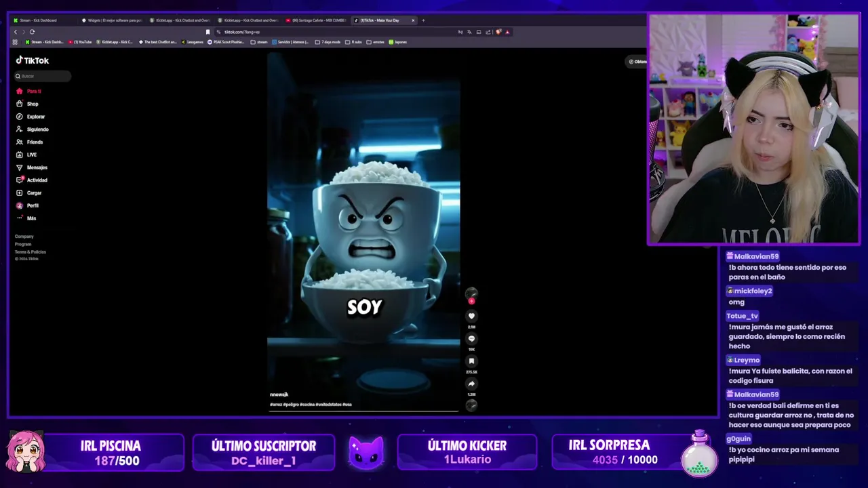
Task: Reload the page with refresh icon
Action: [32, 32]
